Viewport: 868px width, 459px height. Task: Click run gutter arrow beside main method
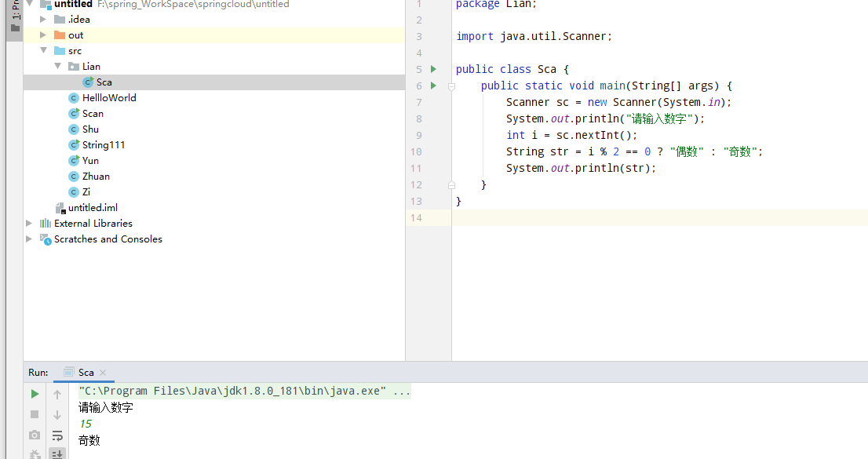(433, 86)
